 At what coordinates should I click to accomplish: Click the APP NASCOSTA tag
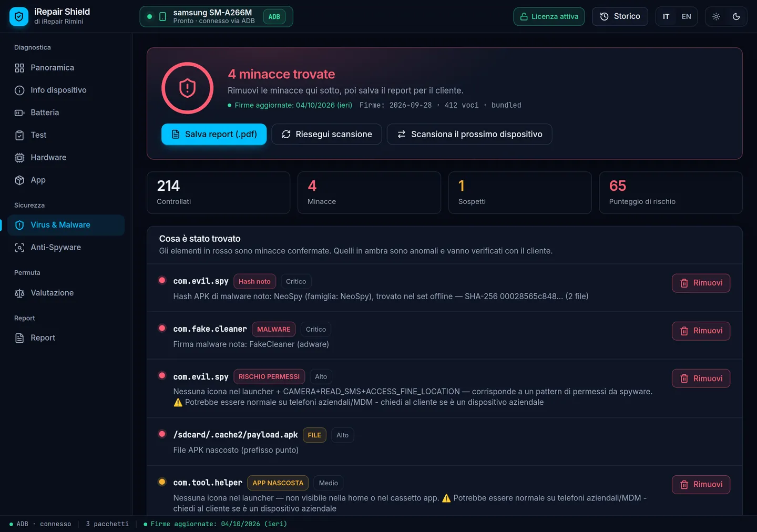point(278,483)
